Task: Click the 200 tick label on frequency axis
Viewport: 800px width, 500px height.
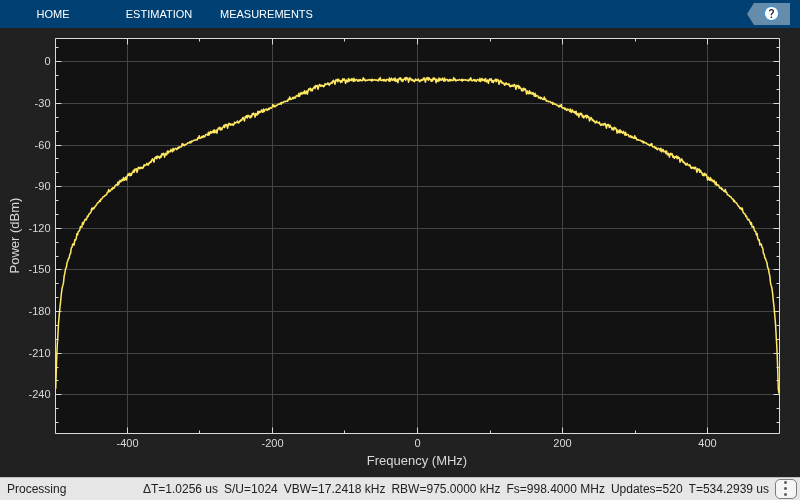Action: tap(562, 443)
